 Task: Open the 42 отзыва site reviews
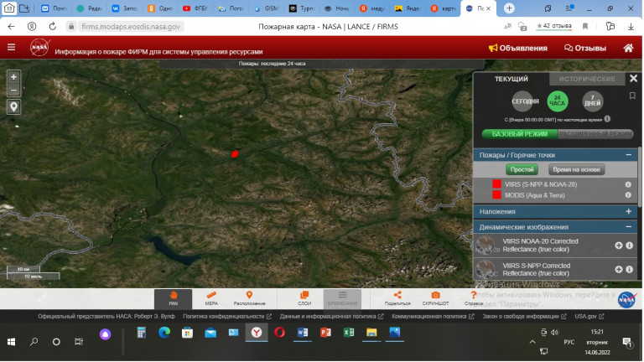pos(554,26)
